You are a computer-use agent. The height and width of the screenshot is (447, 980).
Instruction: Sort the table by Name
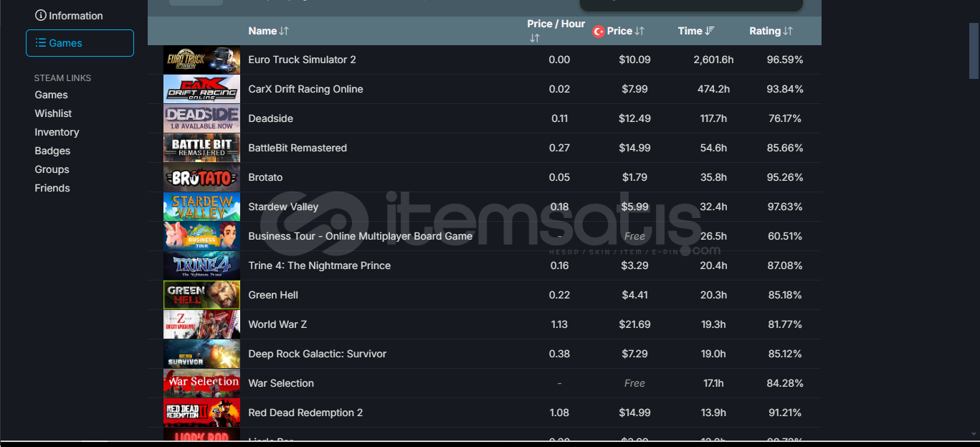(268, 31)
